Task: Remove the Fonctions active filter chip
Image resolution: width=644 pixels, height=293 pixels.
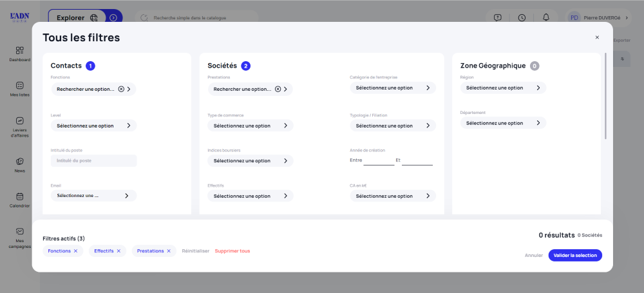Action: click(75, 251)
